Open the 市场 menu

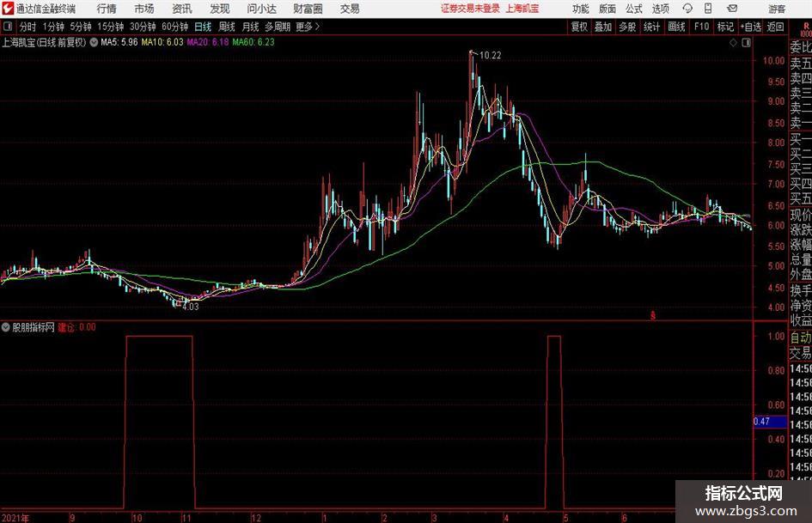pyautogui.click(x=144, y=9)
